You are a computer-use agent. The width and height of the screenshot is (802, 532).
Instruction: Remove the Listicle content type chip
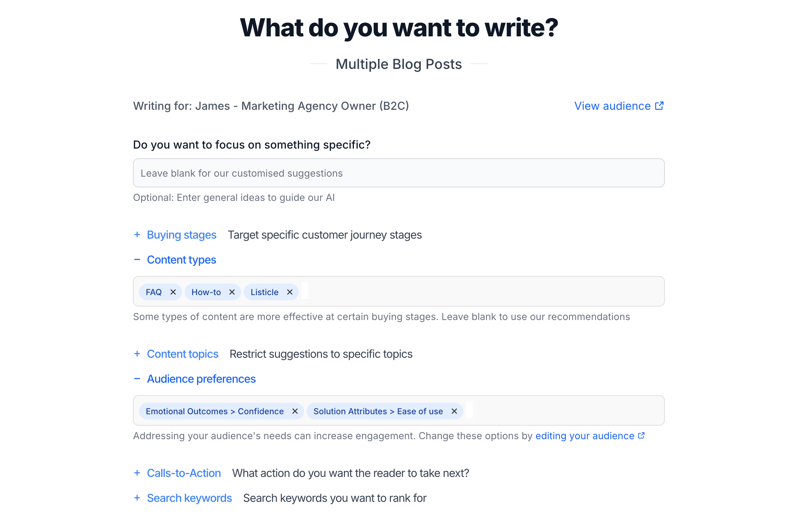[x=289, y=292]
